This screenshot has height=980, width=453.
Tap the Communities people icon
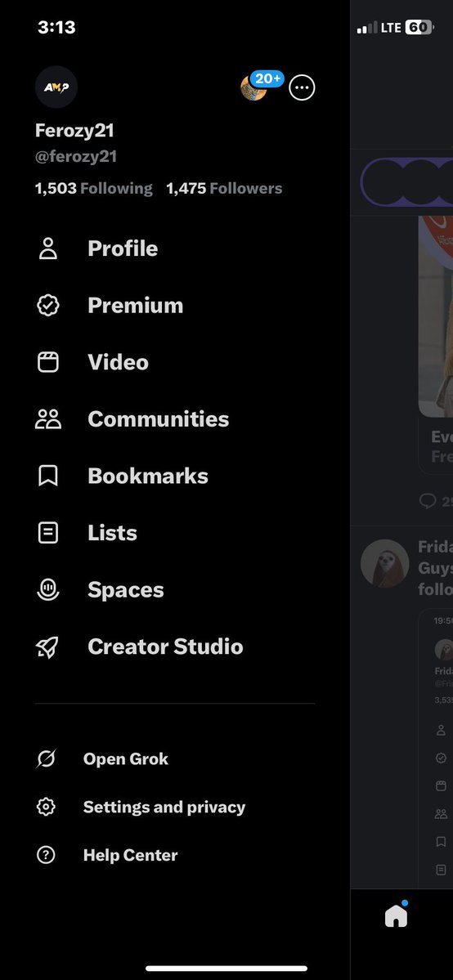pyautogui.click(x=48, y=419)
